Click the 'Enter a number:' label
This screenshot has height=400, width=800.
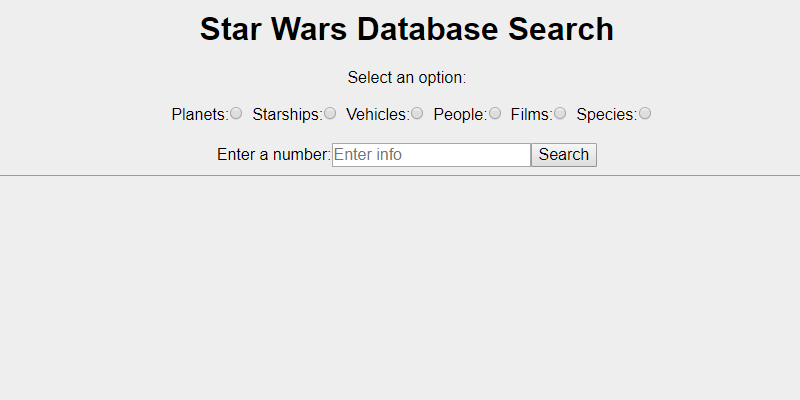coord(274,155)
